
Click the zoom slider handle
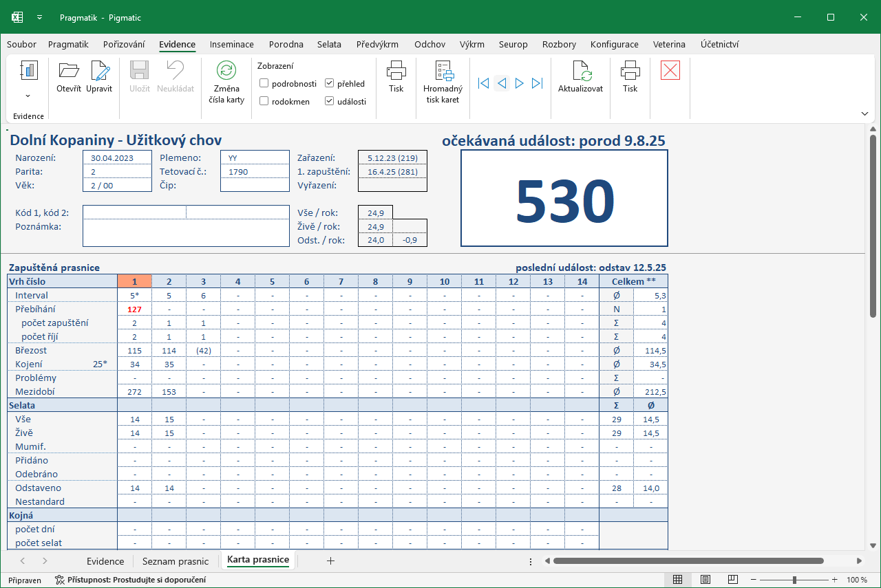[794, 580]
